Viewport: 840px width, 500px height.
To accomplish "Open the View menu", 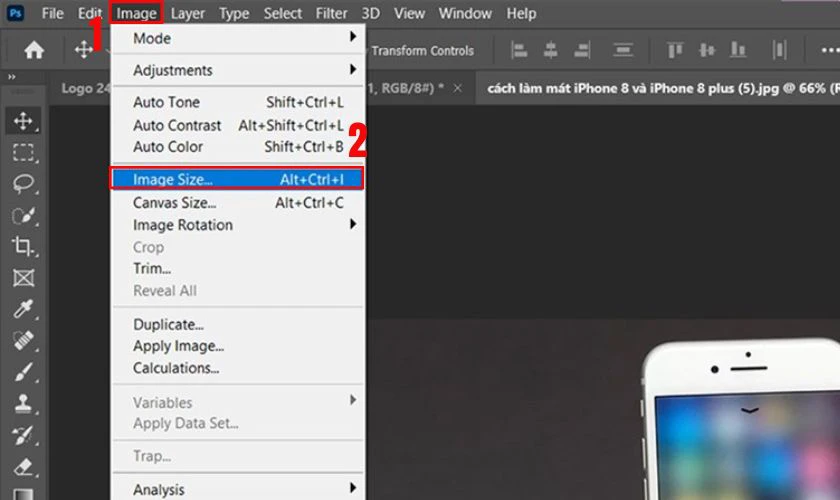I will pos(409,13).
